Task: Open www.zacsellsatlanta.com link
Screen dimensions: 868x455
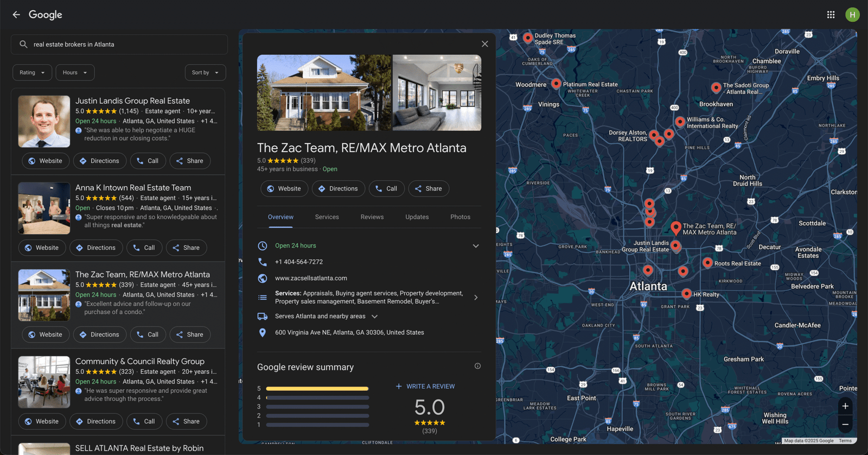Action: 311,278
